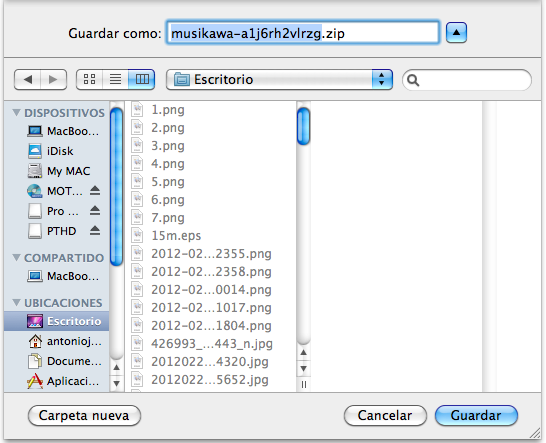Viewport: 546px width, 443px height.
Task: Eject the PTHD drive
Action: (x=95, y=231)
